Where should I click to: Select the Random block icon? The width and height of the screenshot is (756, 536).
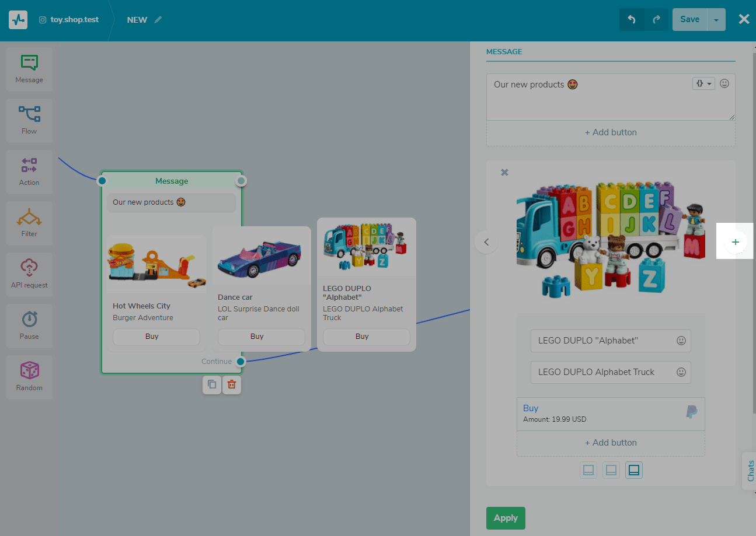click(x=29, y=377)
